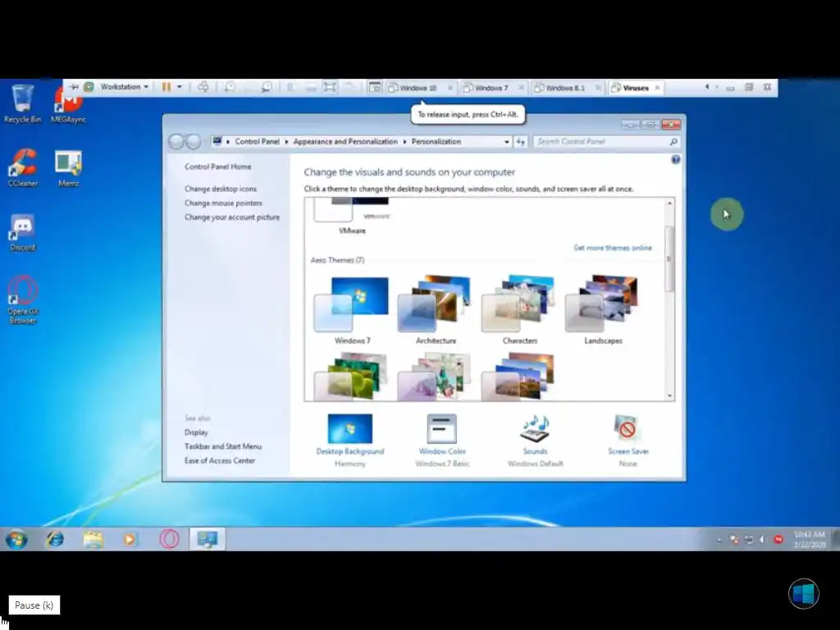Open Ease of Access Center link
840x630 pixels.
point(220,460)
